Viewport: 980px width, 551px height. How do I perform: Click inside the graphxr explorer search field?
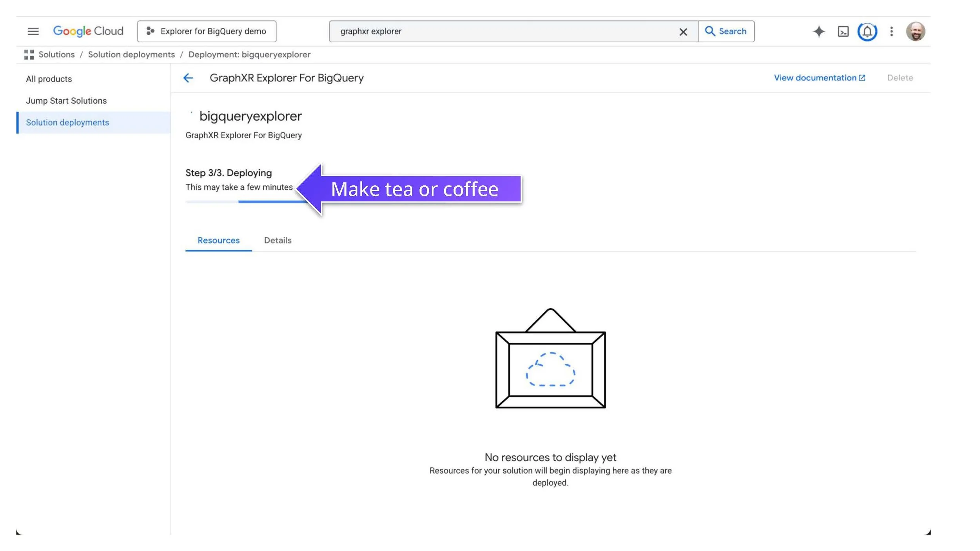click(502, 31)
